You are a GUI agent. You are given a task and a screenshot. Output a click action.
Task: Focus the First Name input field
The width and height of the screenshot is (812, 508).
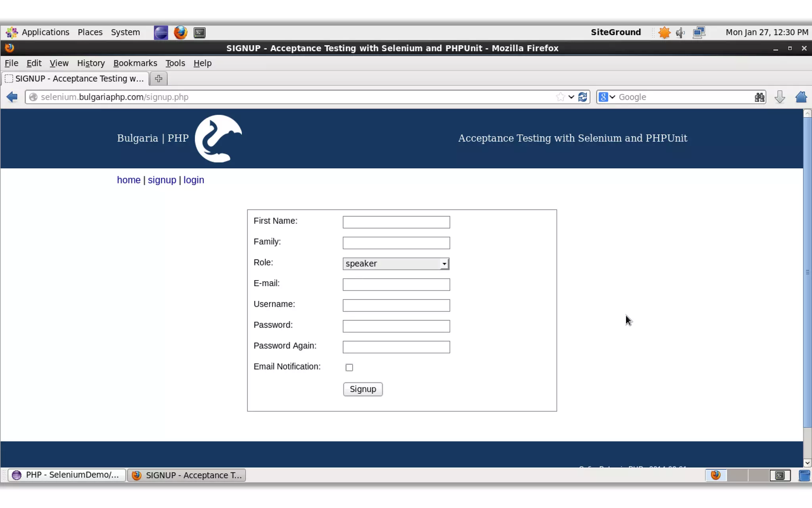coord(396,222)
